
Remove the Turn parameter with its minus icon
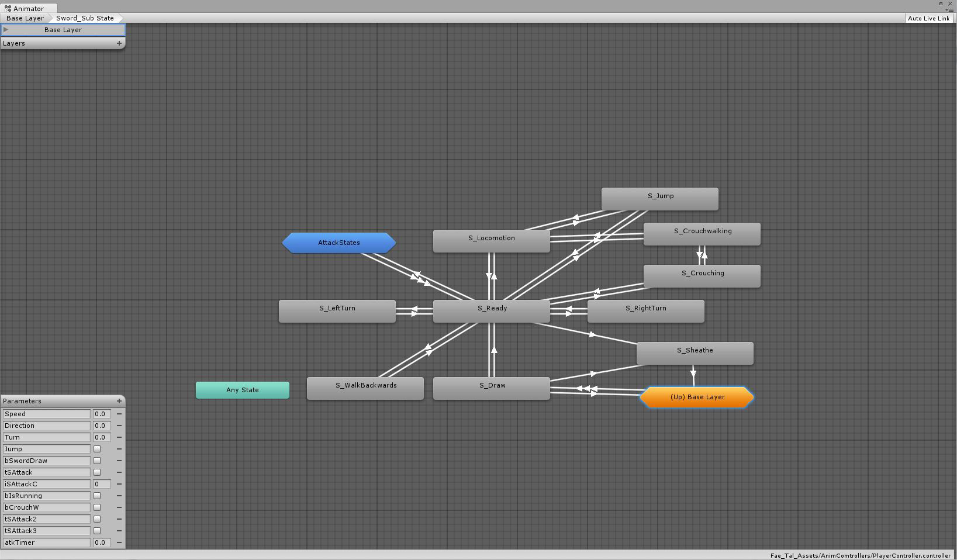tap(119, 437)
